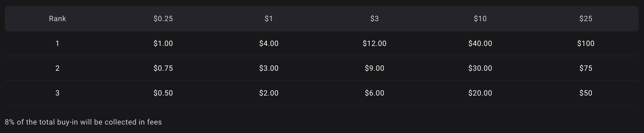Select the $0.25 buy-in column header
The image size is (644, 133).
tap(163, 19)
